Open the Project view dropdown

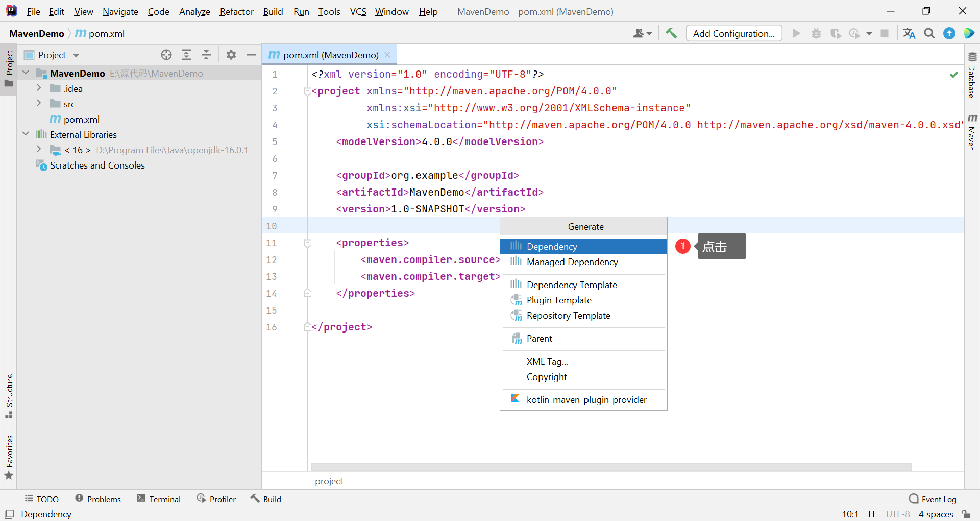[x=76, y=55]
